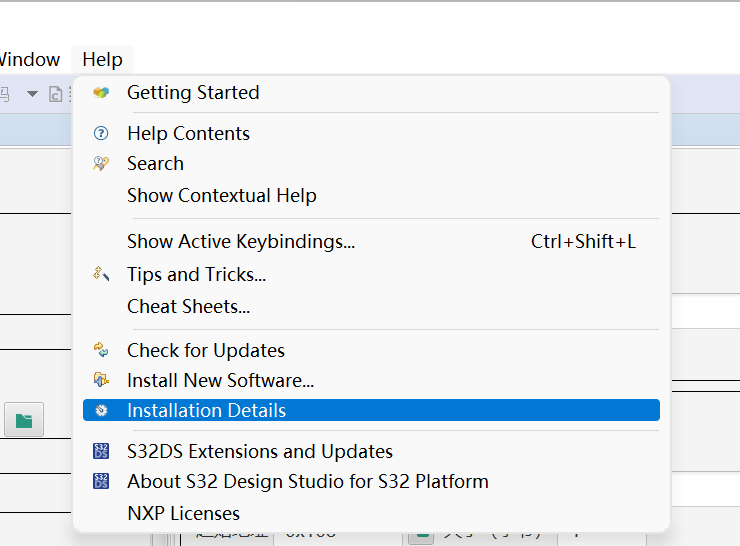Select the highlighted Installation Details gear item
The image size is (740, 546).
[x=206, y=410]
